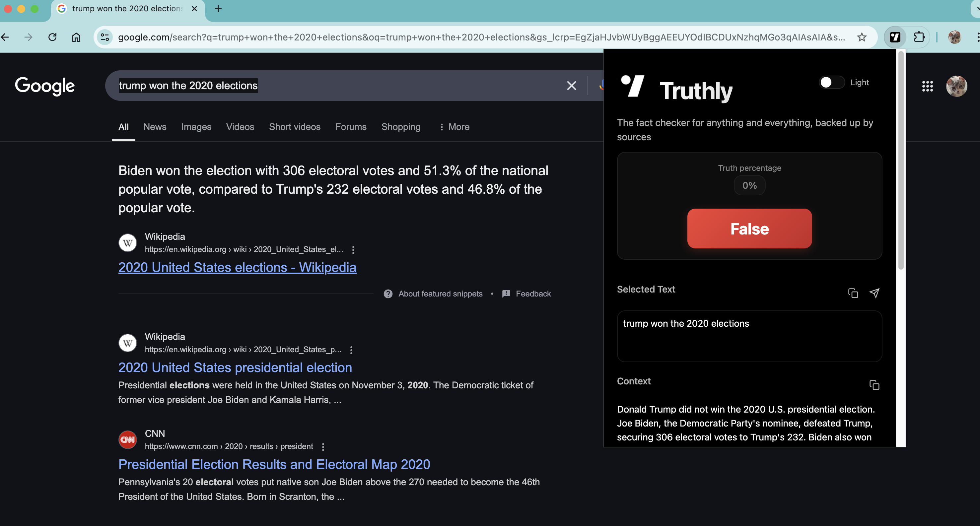Open the Google apps grid
Viewport: 980px width, 526px height.
pyautogui.click(x=927, y=86)
